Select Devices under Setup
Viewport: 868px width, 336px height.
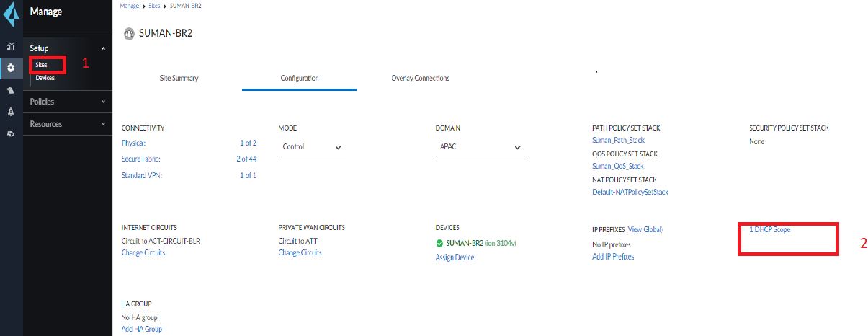pos(45,78)
